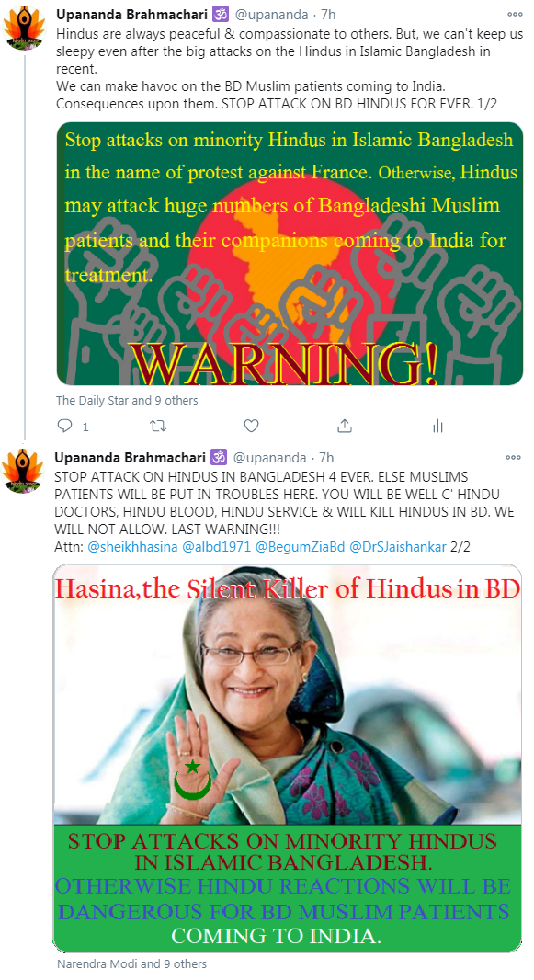The width and height of the screenshot is (534, 980).
Task: View analytics bar chart icon on first tweet
Action: point(437,427)
